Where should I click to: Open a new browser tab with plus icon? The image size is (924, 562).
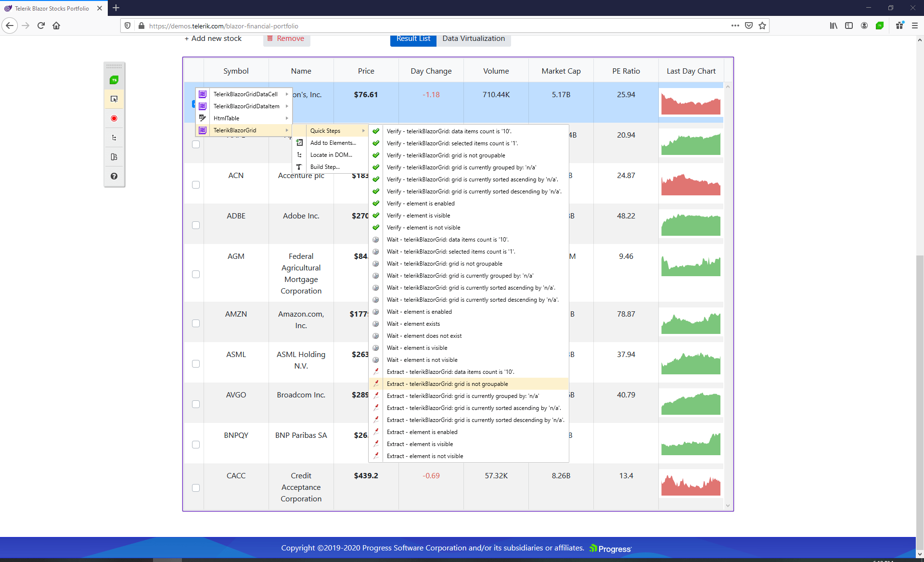[116, 8]
